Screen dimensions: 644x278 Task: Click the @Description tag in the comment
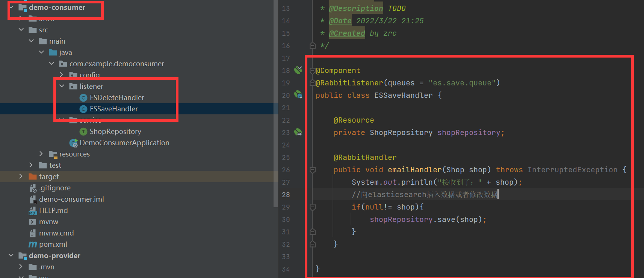[x=356, y=8]
